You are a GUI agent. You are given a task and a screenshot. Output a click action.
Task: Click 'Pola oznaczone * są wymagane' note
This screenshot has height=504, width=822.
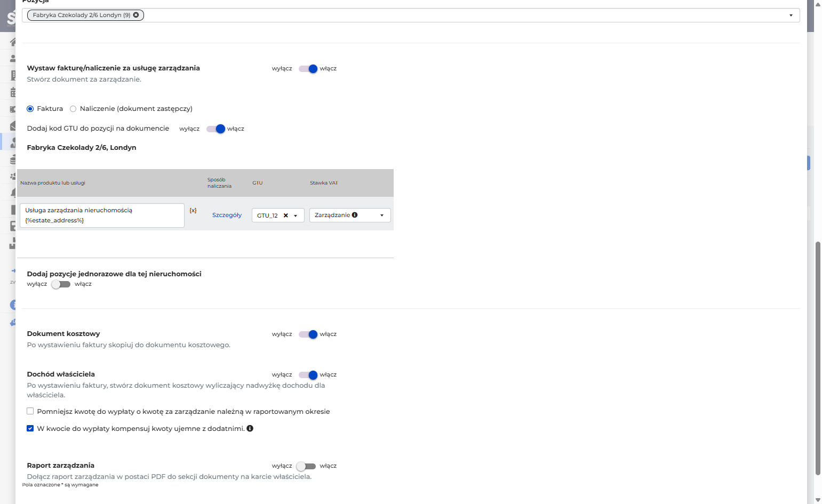tap(60, 485)
